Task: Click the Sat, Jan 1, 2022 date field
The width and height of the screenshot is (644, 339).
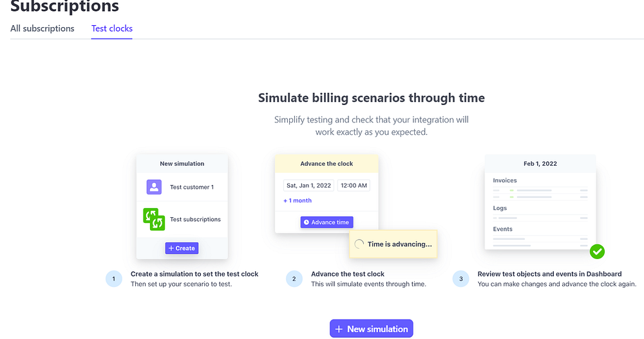Action: pyautogui.click(x=308, y=186)
